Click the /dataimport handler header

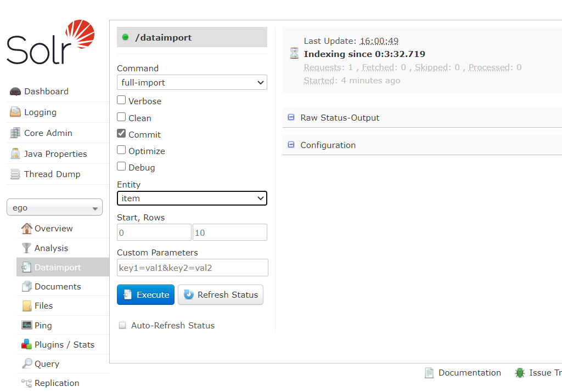click(x=192, y=37)
